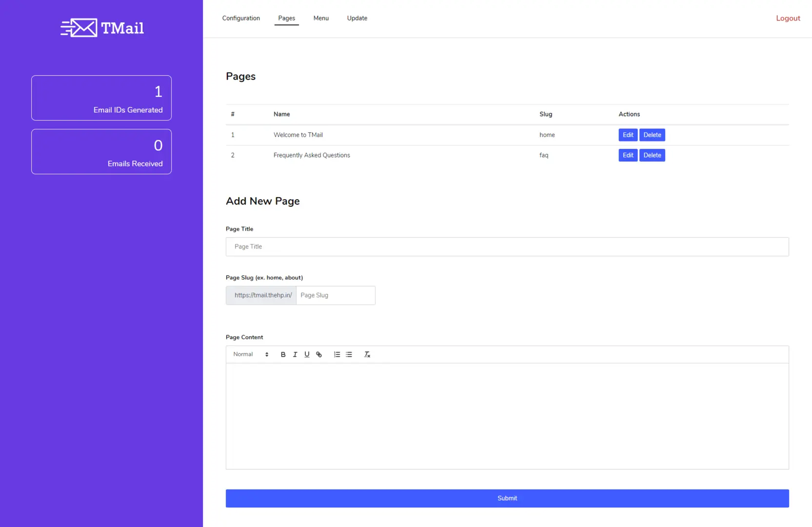The width and height of the screenshot is (812, 527).
Task: Toggle bold formatting in editor
Action: click(x=283, y=355)
